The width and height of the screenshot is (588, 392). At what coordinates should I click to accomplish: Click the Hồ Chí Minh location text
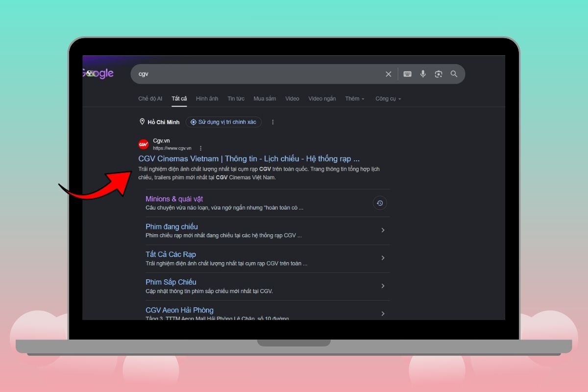point(164,122)
